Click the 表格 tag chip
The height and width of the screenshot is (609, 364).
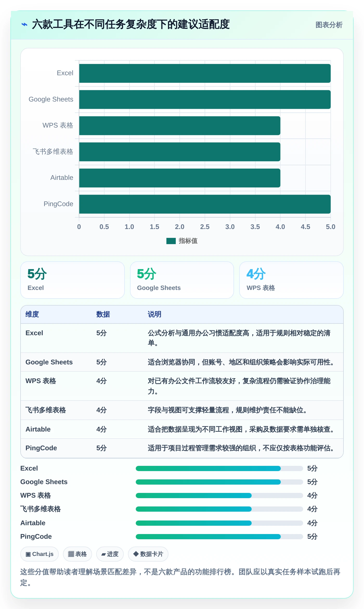77,554
